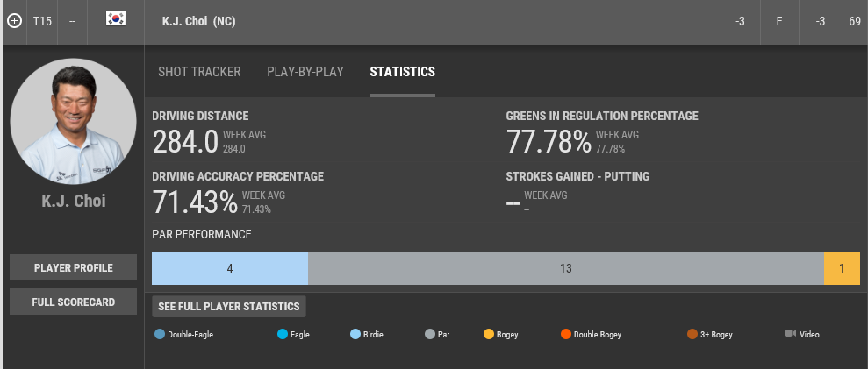
Task: Click the Birdie legend dot
Action: tap(355, 334)
